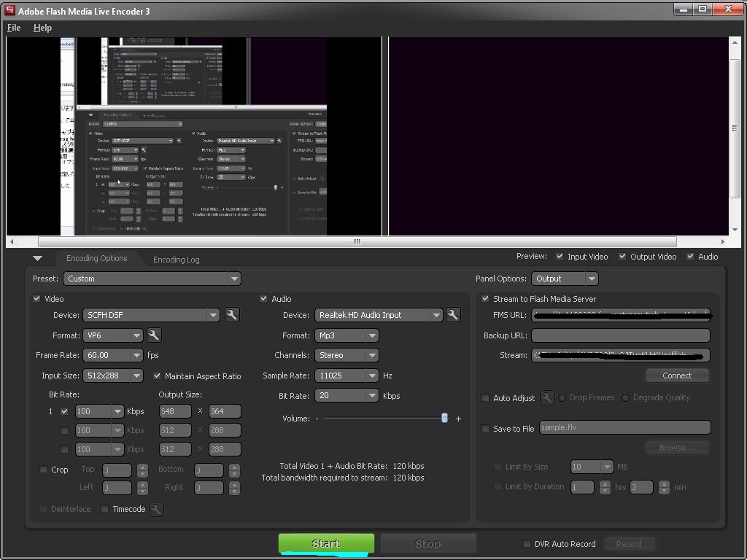Click the horizontal preview scrollbar

click(357, 242)
